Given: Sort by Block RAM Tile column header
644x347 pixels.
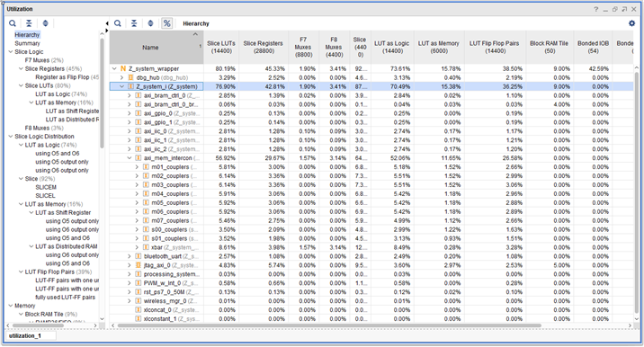Looking at the screenshot, I should click(x=550, y=48).
